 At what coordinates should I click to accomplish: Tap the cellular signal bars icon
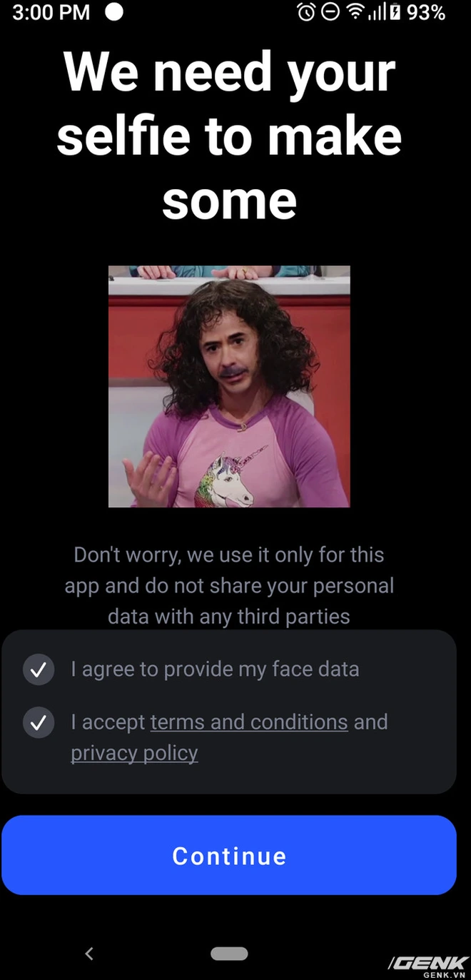click(375, 12)
